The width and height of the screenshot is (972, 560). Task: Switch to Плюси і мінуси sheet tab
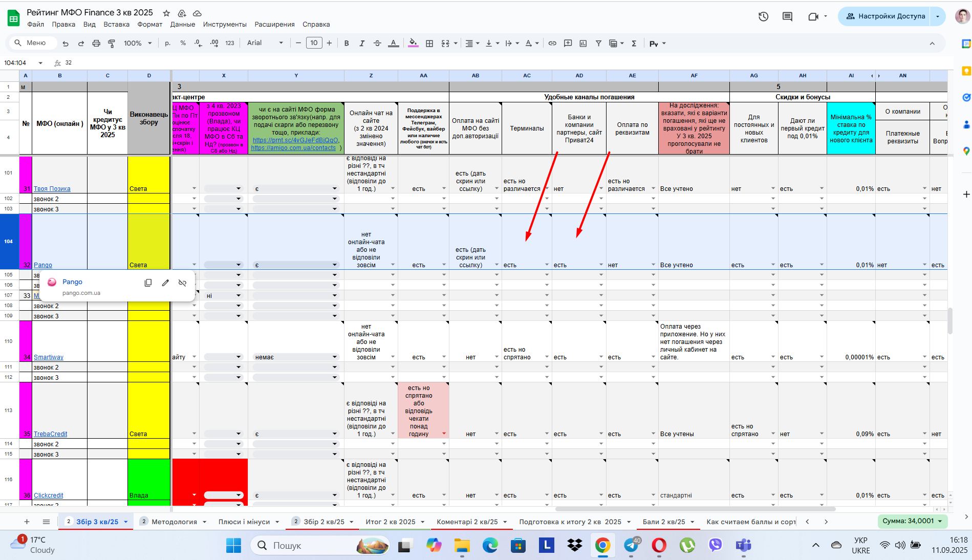pos(244,522)
